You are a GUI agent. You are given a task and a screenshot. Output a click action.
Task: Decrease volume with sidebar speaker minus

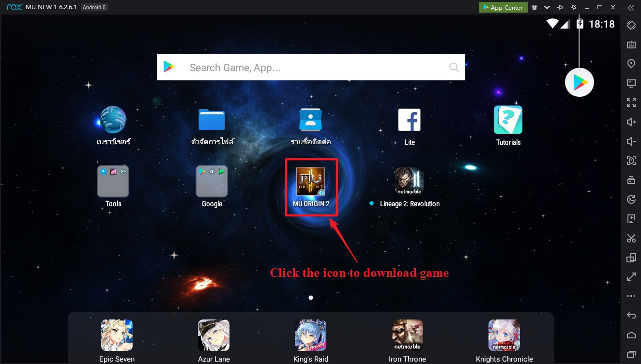click(631, 141)
